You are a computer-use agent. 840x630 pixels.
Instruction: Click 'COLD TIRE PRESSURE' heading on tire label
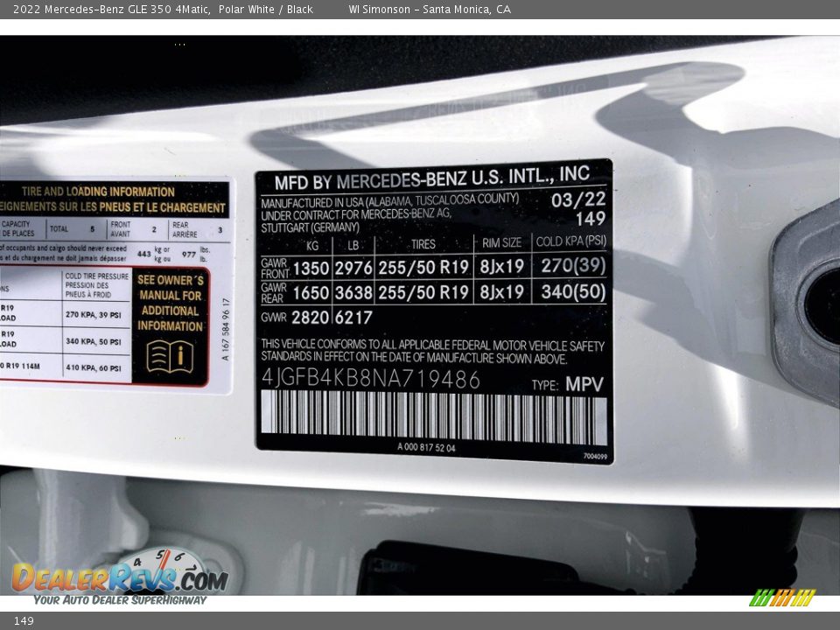pos(97,276)
